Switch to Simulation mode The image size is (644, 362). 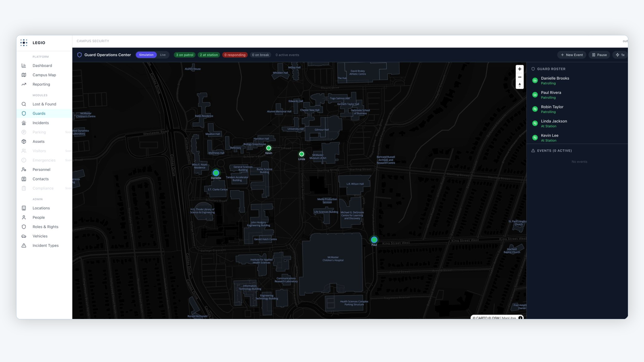(x=146, y=55)
